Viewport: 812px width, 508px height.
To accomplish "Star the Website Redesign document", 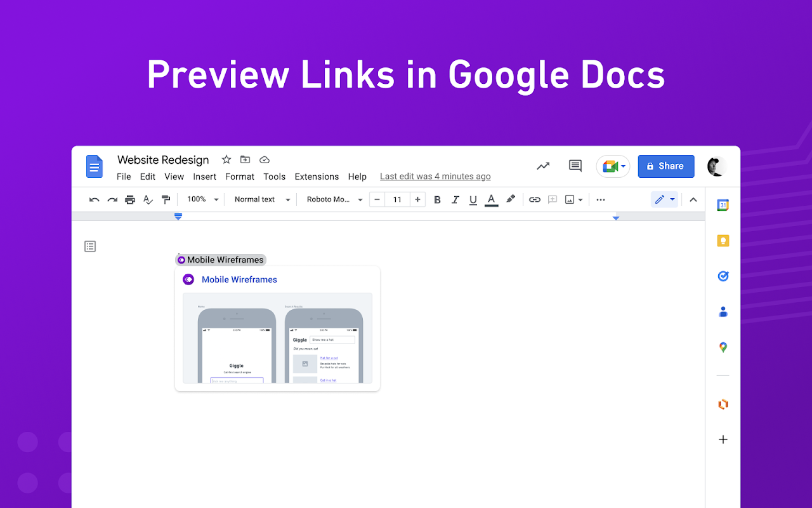I will tap(226, 159).
